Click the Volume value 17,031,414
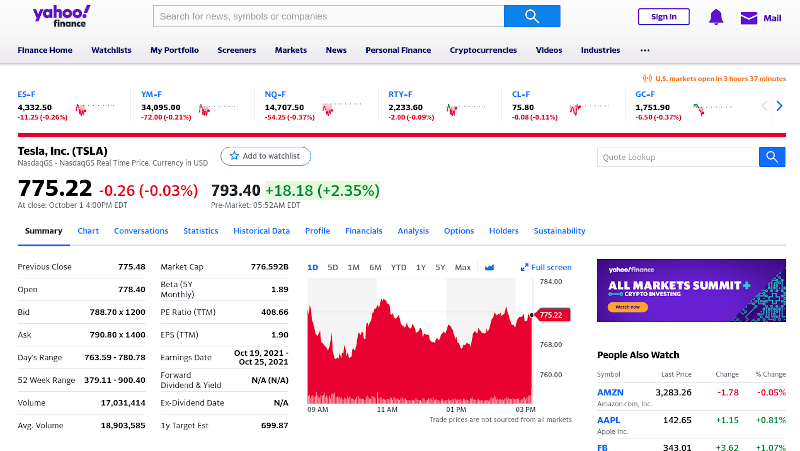 [123, 403]
